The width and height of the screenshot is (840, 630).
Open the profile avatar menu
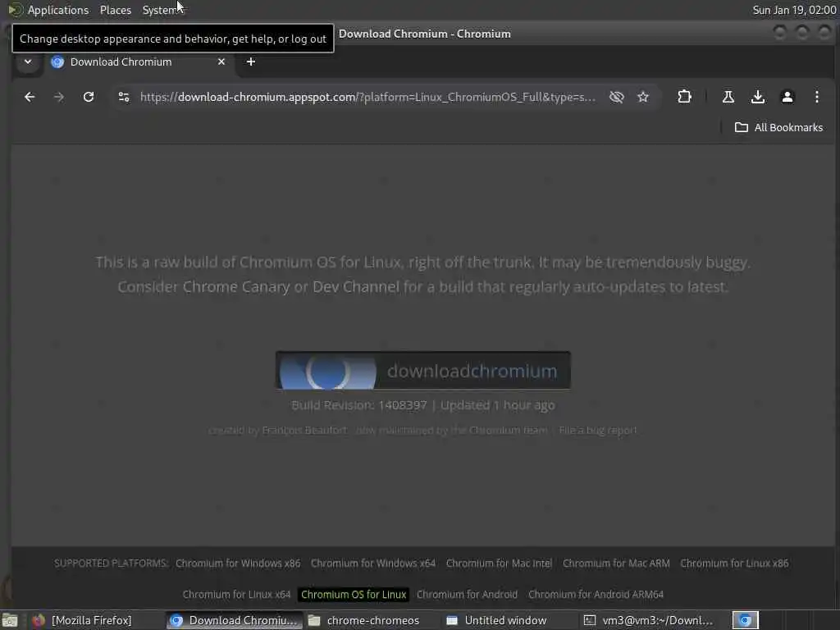(x=787, y=97)
